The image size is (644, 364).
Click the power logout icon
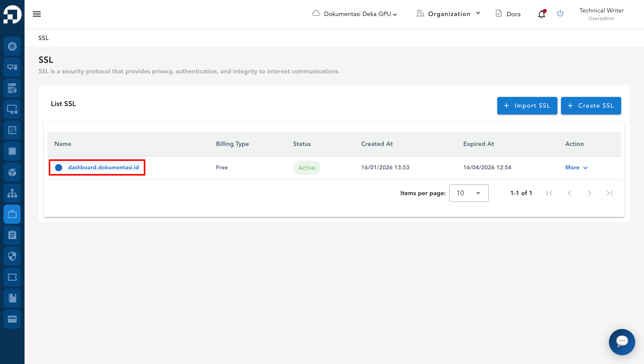560,14
